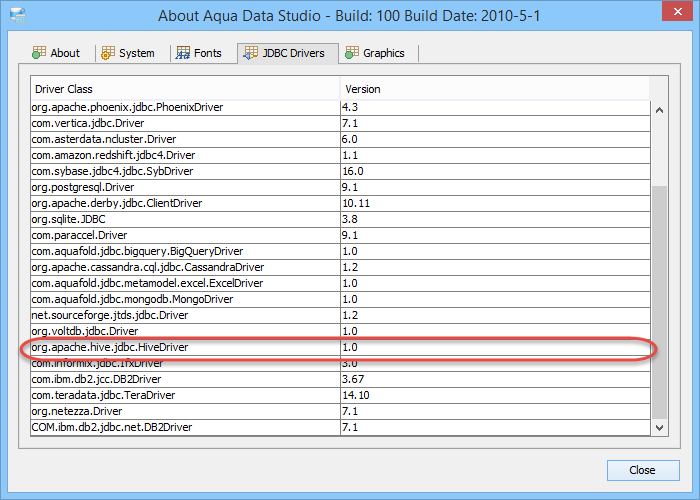The height and width of the screenshot is (500, 700).
Task: Click the scrollbar up arrow
Action: 659,110
